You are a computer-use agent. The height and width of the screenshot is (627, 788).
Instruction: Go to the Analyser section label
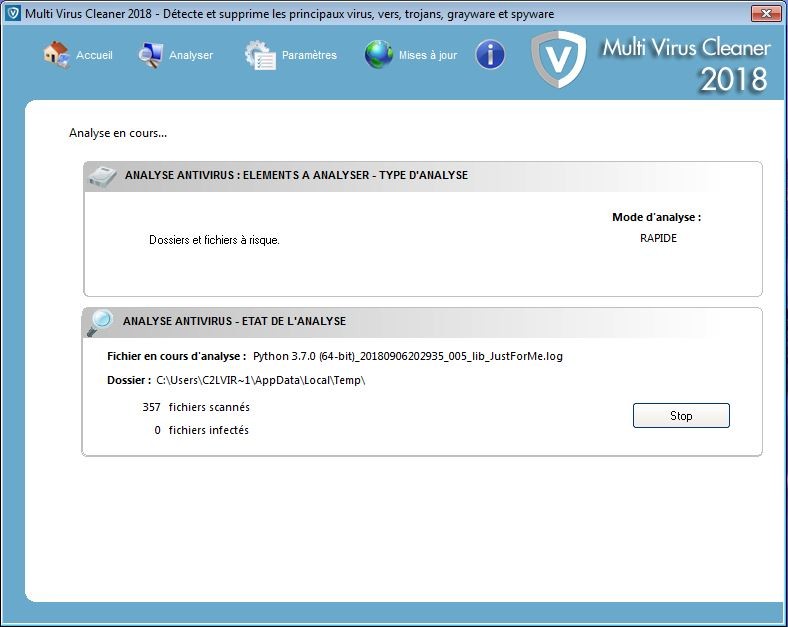click(x=191, y=55)
